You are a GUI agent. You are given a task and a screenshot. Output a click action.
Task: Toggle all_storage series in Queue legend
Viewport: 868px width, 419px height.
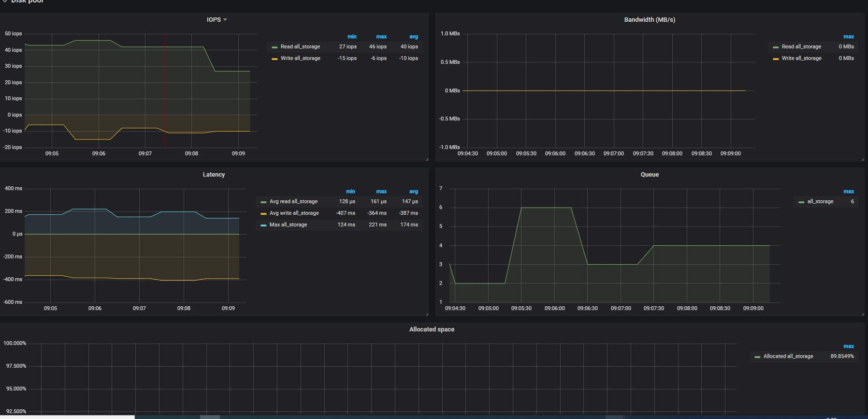(x=820, y=202)
